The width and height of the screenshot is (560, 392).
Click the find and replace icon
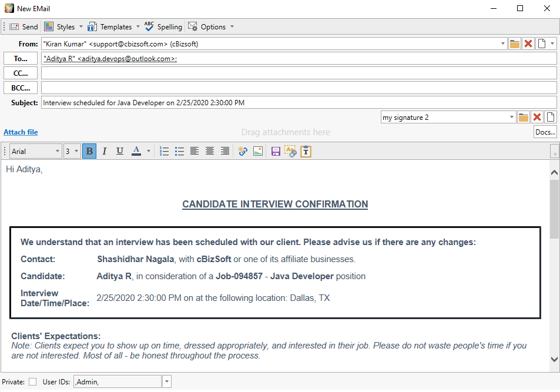tap(290, 151)
